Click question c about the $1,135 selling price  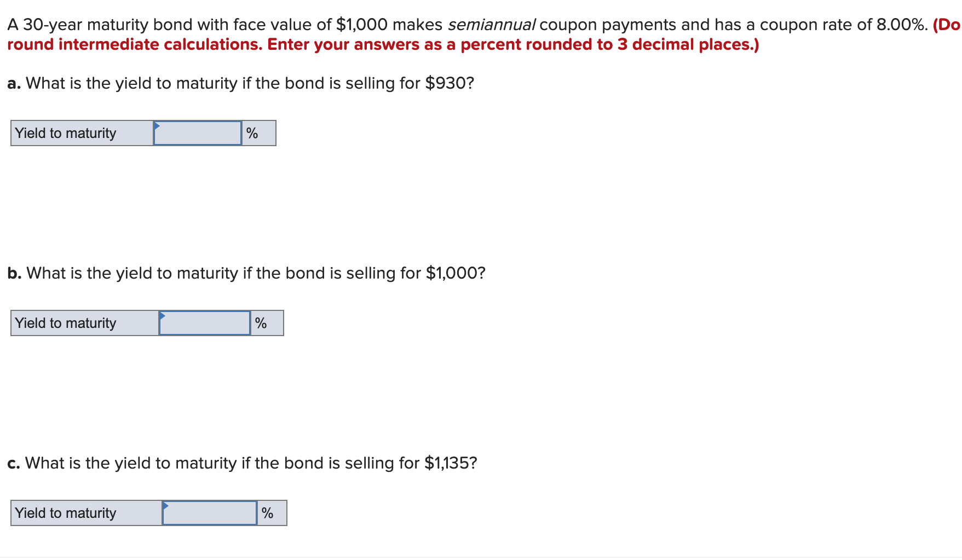coord(242,463)
